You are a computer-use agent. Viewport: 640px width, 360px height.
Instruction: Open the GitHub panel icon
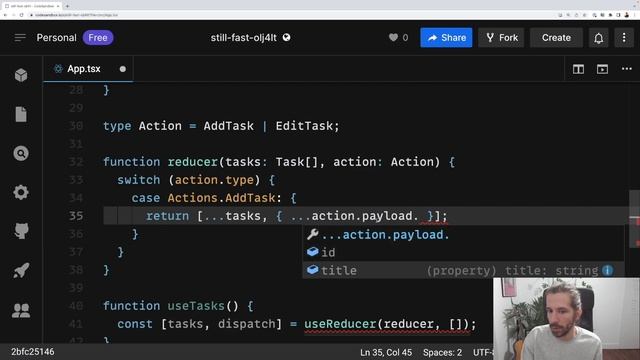pos(21,231)
